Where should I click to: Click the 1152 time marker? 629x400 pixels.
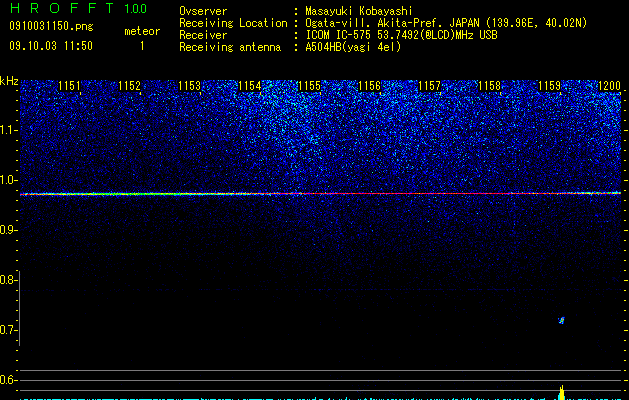coord(130,86)
